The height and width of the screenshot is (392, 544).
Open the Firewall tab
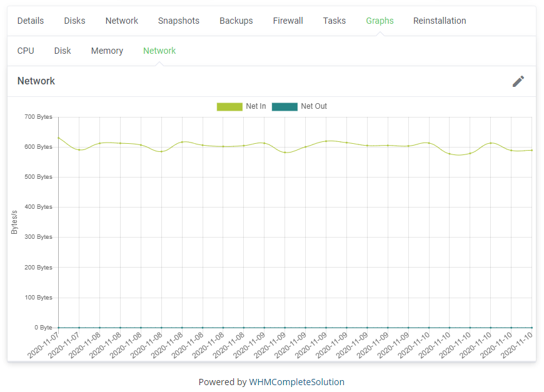pos(288,21)
